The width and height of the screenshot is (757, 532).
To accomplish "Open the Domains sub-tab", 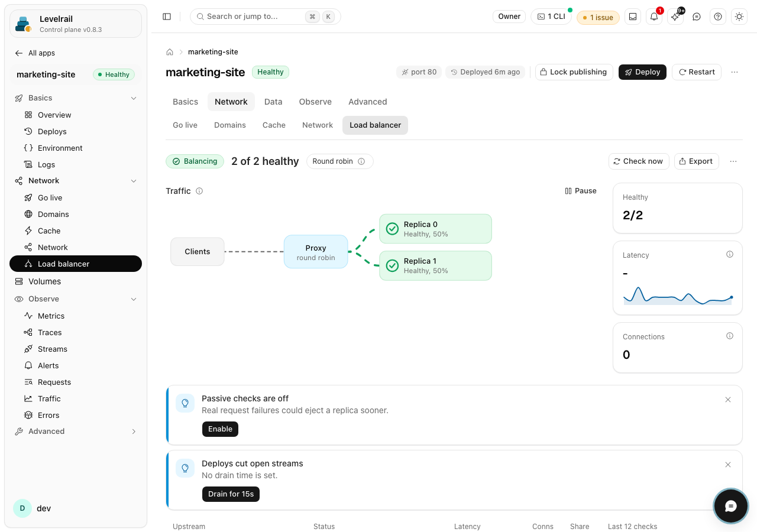I will point(230,125).
